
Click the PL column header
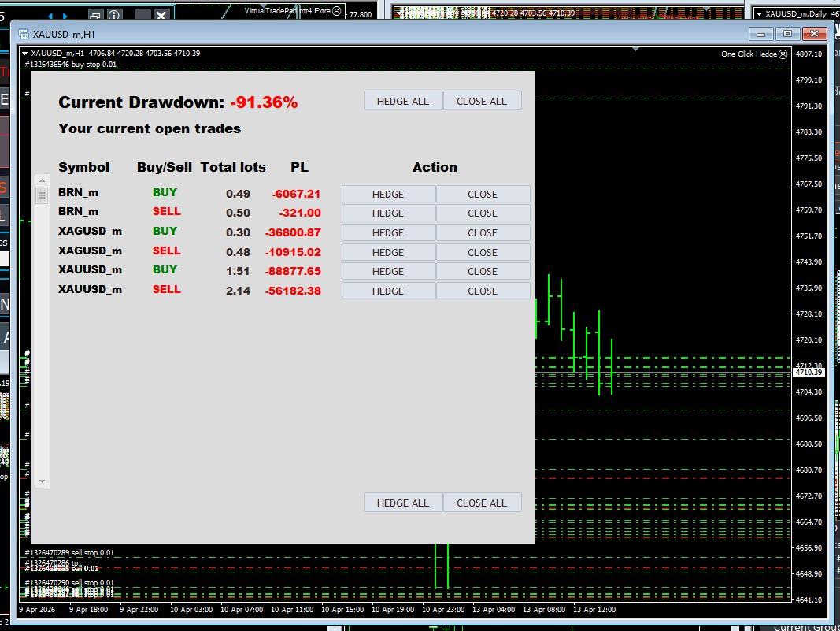299,167
